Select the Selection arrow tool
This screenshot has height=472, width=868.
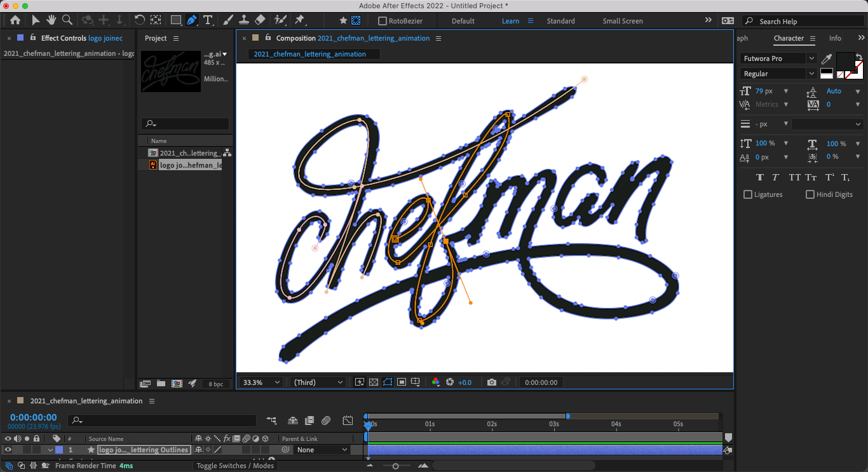click(x=36, y=20)
